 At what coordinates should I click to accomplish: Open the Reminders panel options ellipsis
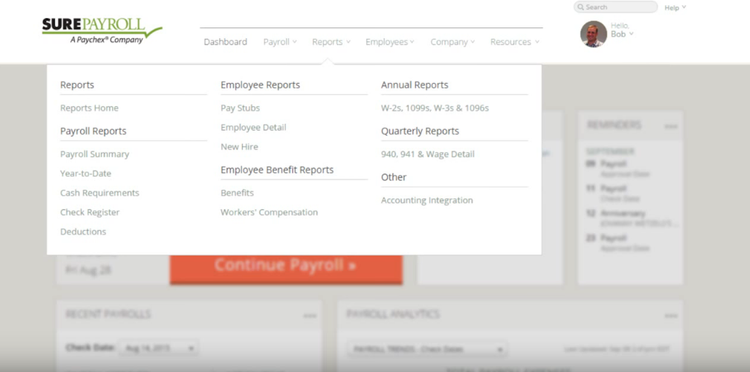pos(671,127)
